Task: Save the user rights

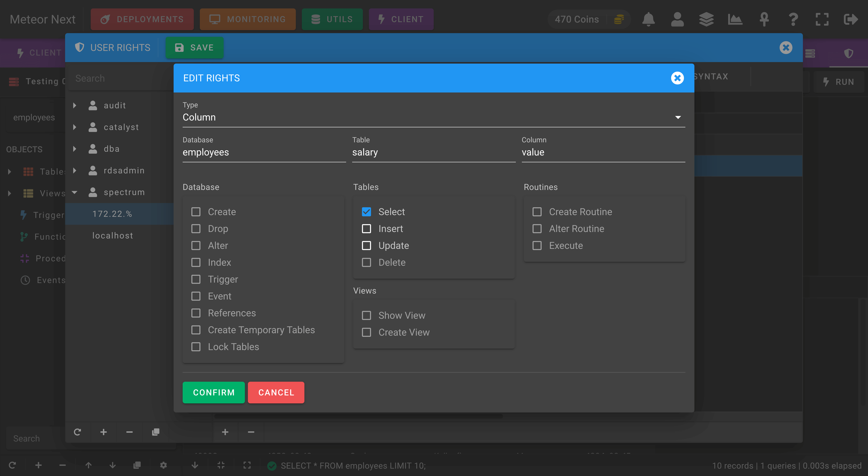Action: (x=194, y=47)
